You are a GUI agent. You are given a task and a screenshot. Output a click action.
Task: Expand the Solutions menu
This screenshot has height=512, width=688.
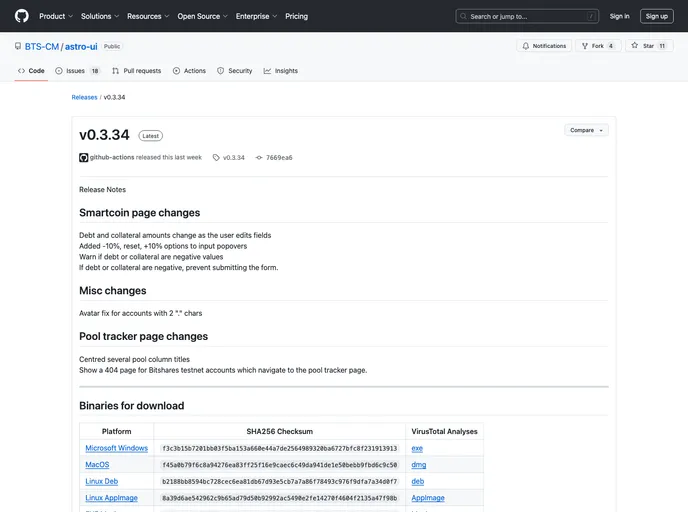[99, 16]
